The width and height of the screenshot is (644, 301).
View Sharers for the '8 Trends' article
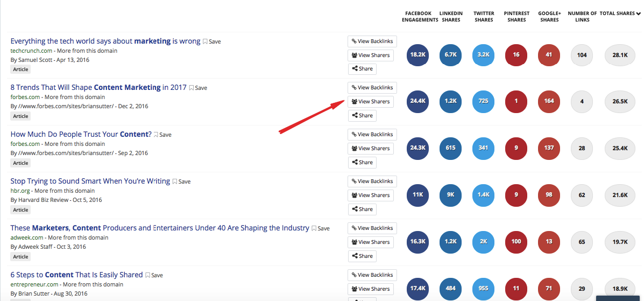(371, 102)
